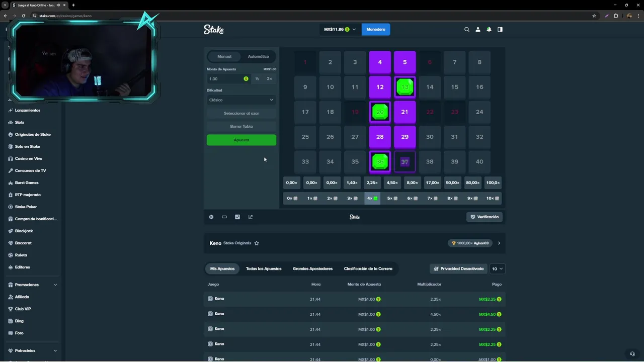Open Solo en Stake
This screenshot has width=644, height=362.
28,146
